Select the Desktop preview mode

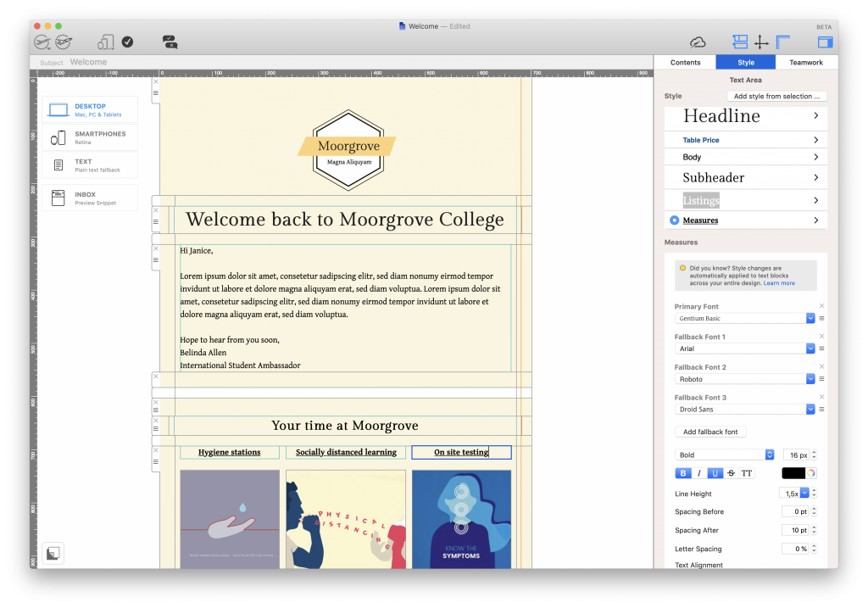90,109
